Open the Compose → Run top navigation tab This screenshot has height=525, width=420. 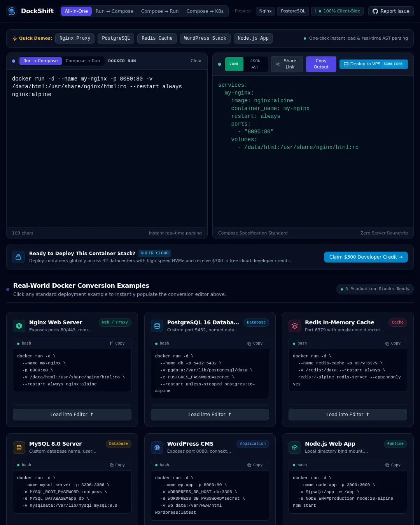160,11
